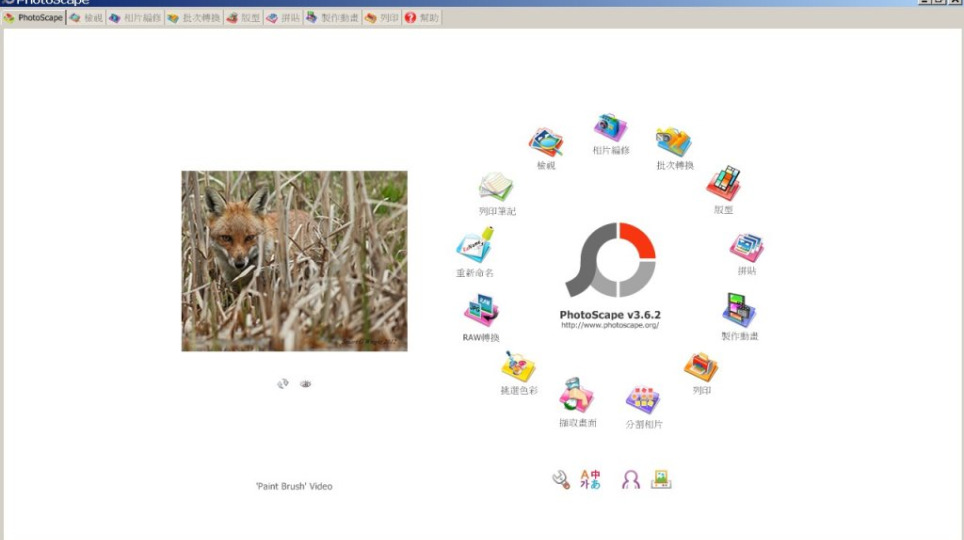Image resolution: width=964 pixels, height=540 pixels.
Task: Open the 相片編修 (Photo Editor) icon in the circle
Action: [610, 128]
